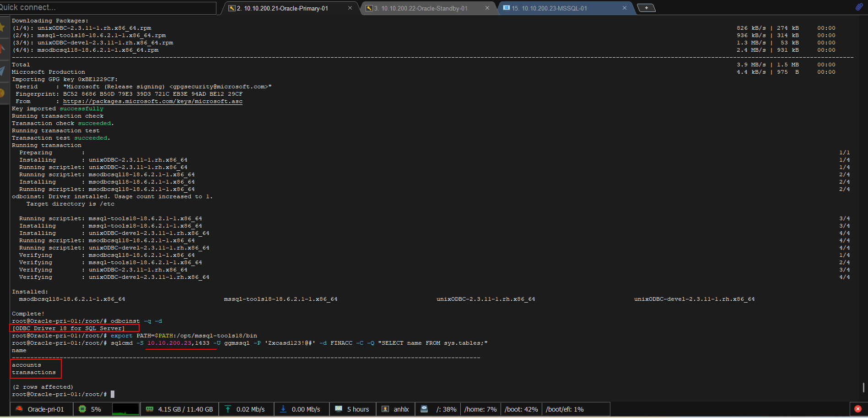Click the 'transactions' table name in output
This screenshot has width=868, height=418.
click(x=34, y=372)
